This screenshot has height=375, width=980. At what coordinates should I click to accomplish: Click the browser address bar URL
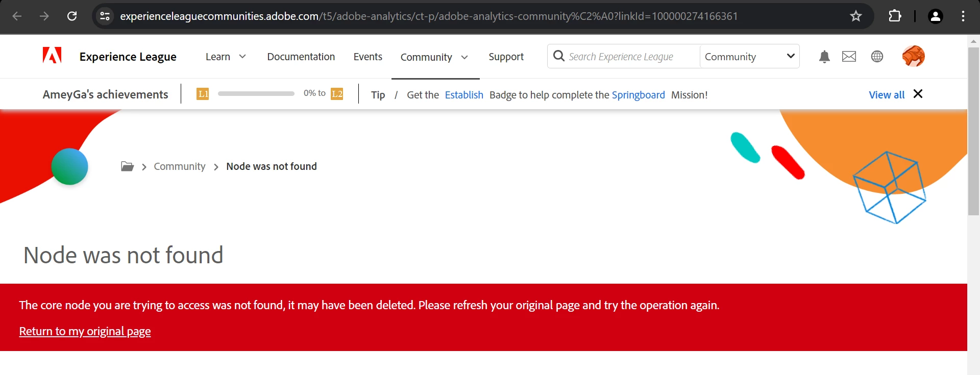point(429,16)
